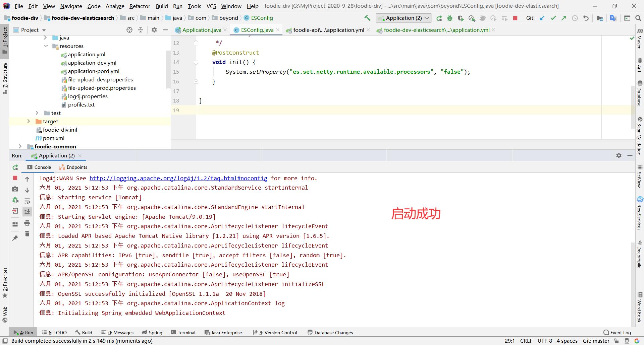This screenshot has width=644, height=345.
Task: Open Project panel settings gear
Action: pos(154,30)
